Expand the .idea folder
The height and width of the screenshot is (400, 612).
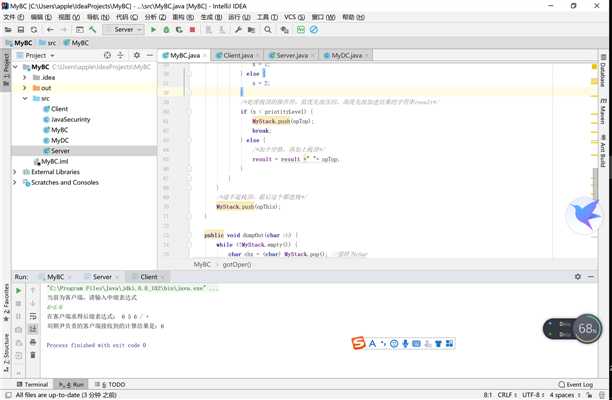pos(25,78)
